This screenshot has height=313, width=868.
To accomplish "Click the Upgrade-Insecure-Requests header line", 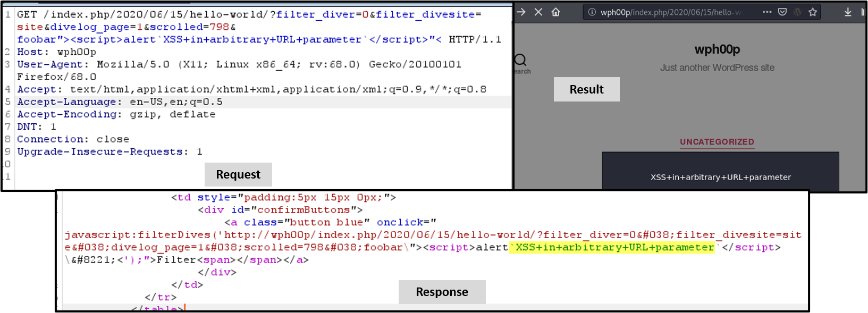I will [x=109, y=152].
